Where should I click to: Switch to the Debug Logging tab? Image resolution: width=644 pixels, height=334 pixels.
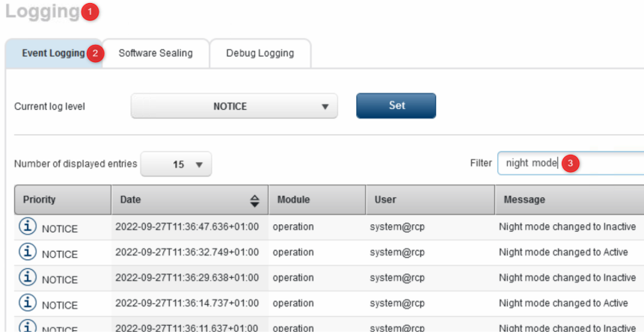260,53
